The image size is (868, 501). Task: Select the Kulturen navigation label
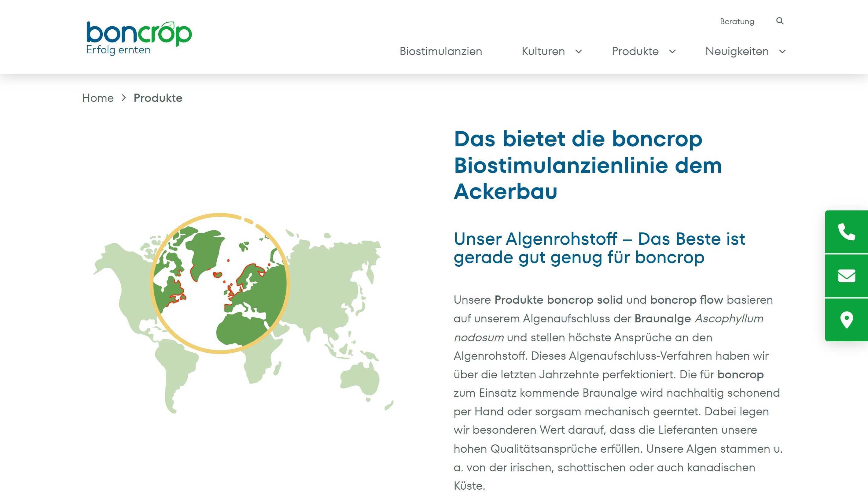(x=543, y=51)
